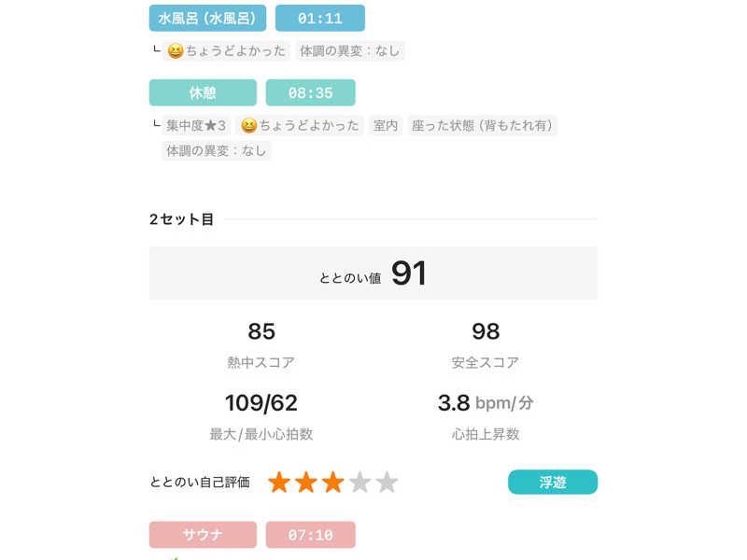Click the pink サウナ label
The width and height of the screenshot is (747, 560).
point(203,534)
